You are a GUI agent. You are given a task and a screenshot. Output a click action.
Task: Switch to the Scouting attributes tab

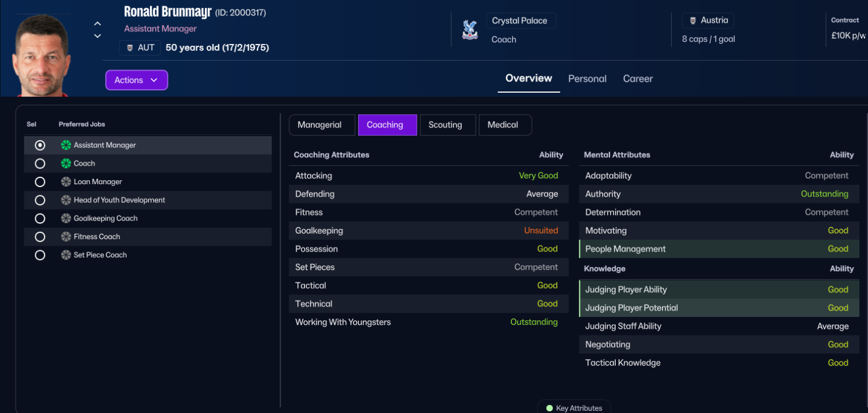446,125
